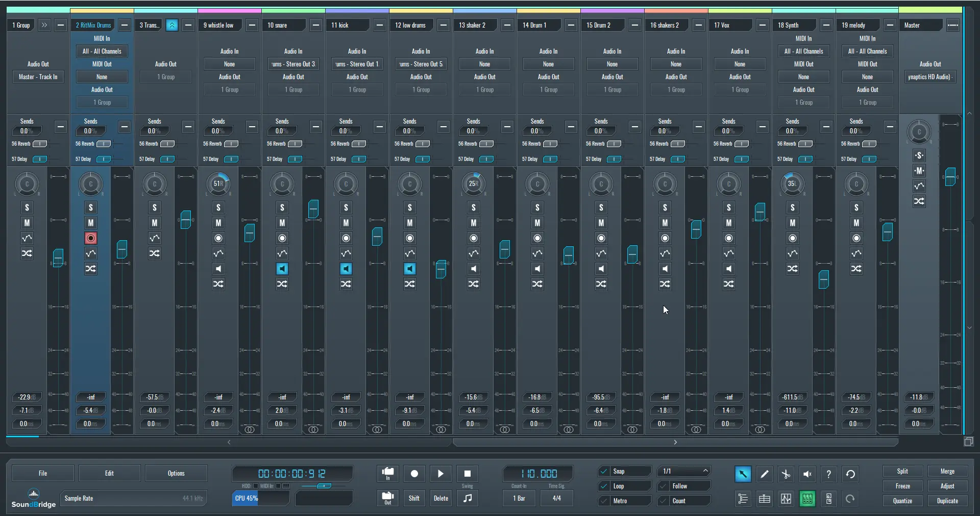
Task: Open Master - Track In dropdown on 1 Group
Action: tap(38, 77)
